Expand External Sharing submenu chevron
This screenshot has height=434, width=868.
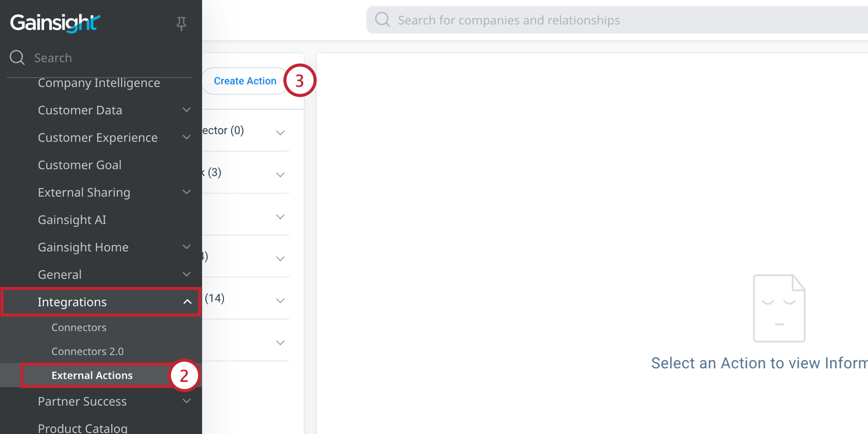(187, 192)
